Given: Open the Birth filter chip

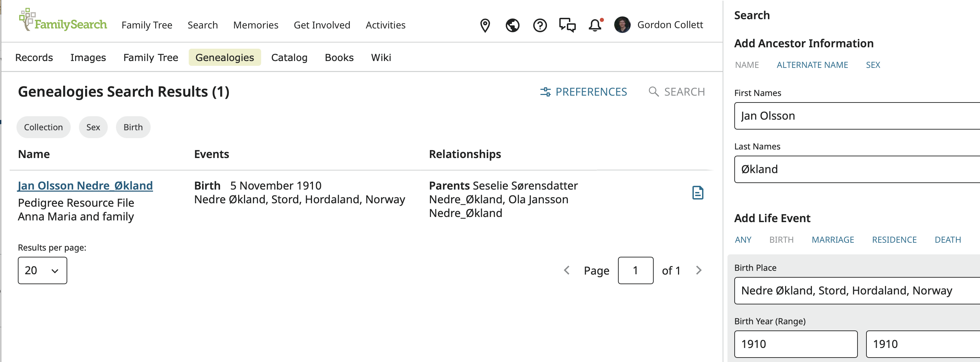Looking at the screenshot, I should coord(133,128).
